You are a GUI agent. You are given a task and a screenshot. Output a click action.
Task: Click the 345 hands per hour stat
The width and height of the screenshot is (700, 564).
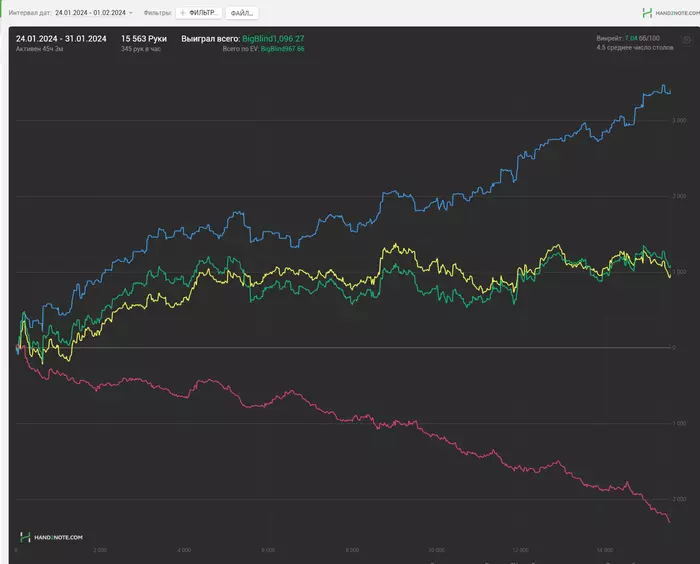pyautogui.click(x=140, y=48)
